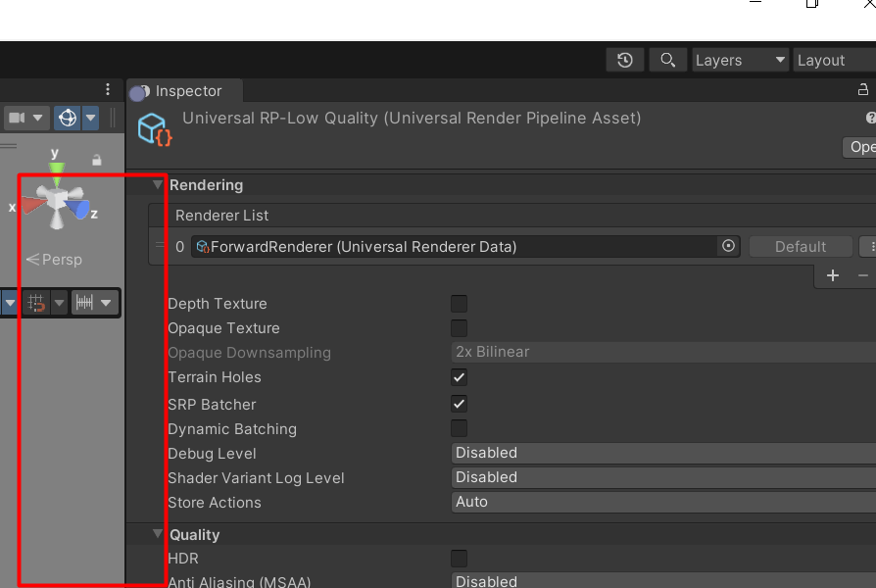The image size is (876, 588).
Task: Toggle the orientation gizmo lock
Action: click(x=97, y=161)
